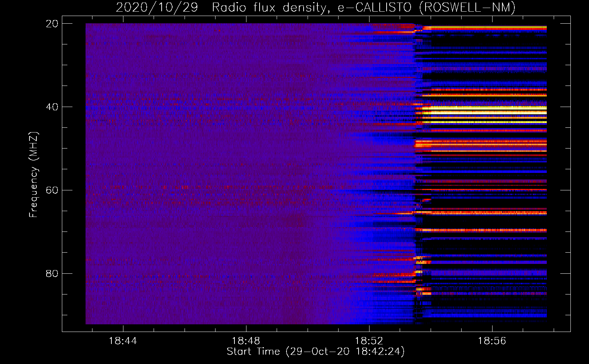Click the plot title '2020/10/29 Radio flux density'
This screenshot has height=364, width=589.
tap(316, 7)
